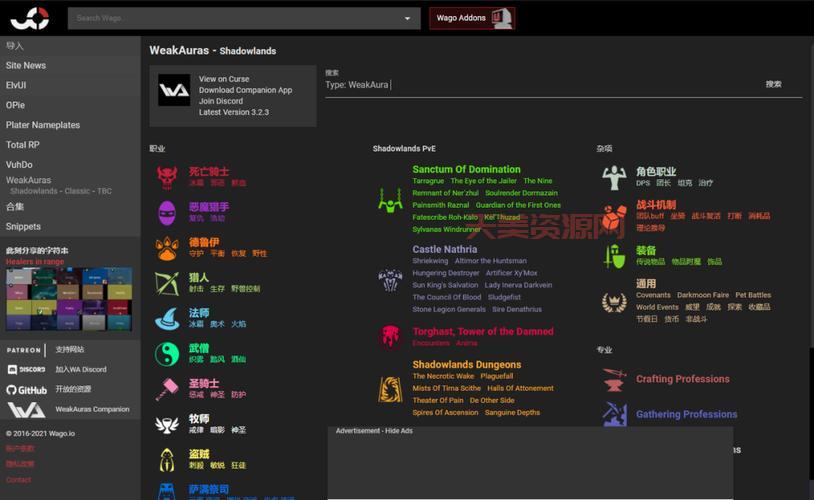Select the Hunter bow icon

tap(167, 283)
